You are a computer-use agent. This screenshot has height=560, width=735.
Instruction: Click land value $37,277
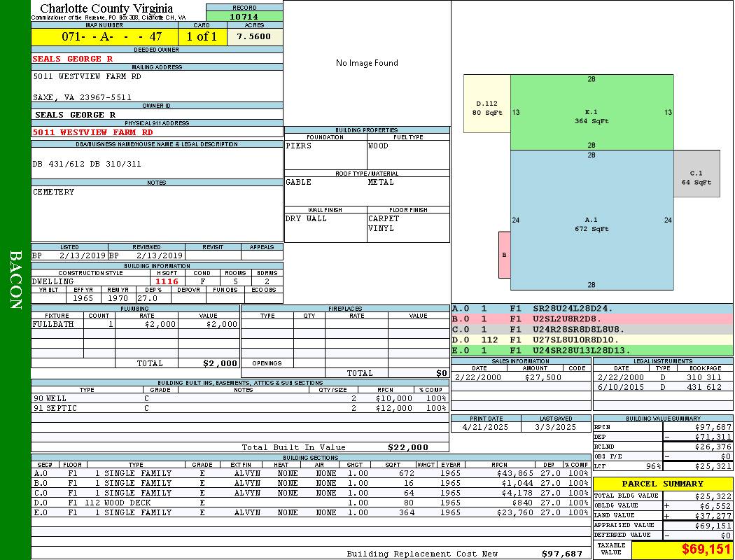coord(713,516)
